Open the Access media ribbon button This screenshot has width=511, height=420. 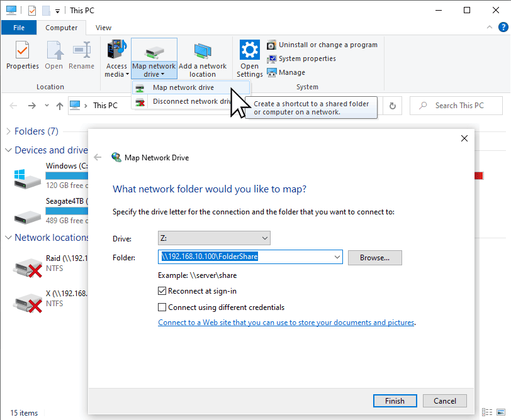coord(116,58)
